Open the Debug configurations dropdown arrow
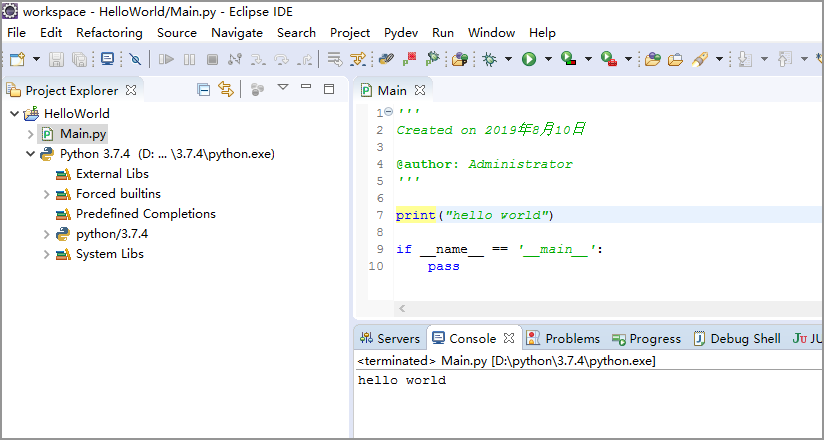824x440 pixels. click(508, 59)
